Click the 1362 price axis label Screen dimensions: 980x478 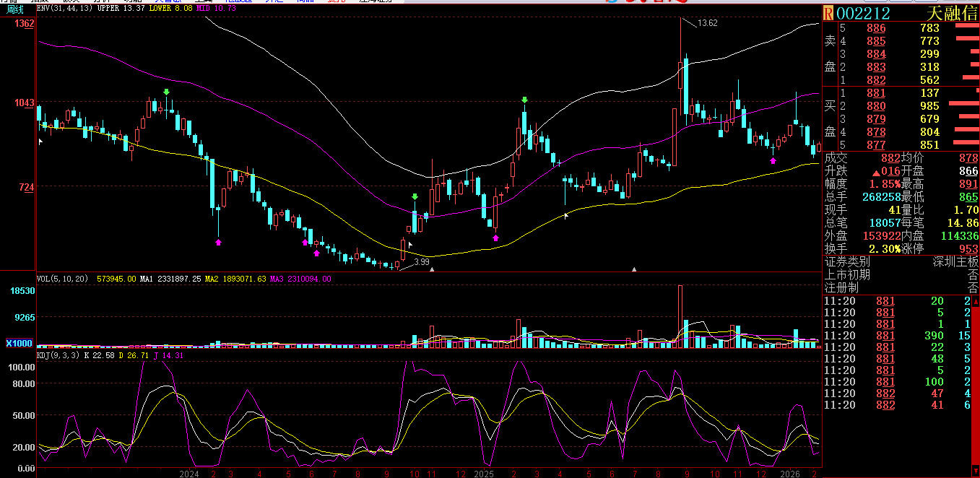(24, 24)
